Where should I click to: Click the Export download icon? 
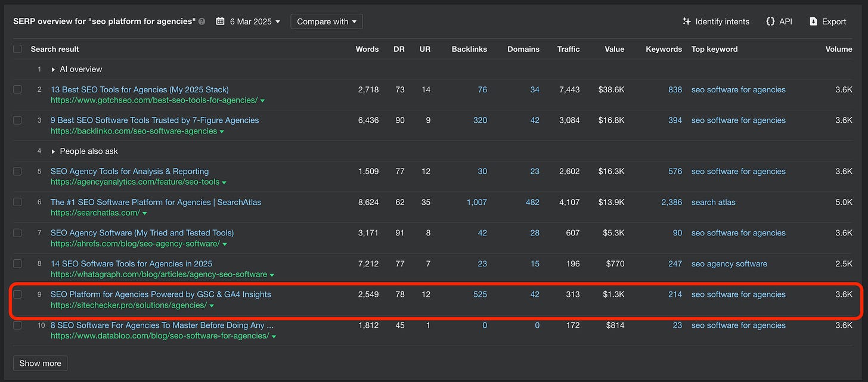814,21
